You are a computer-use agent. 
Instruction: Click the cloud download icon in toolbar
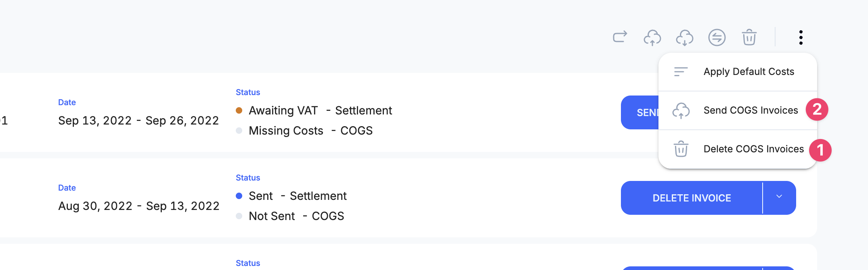pos(684,37)
